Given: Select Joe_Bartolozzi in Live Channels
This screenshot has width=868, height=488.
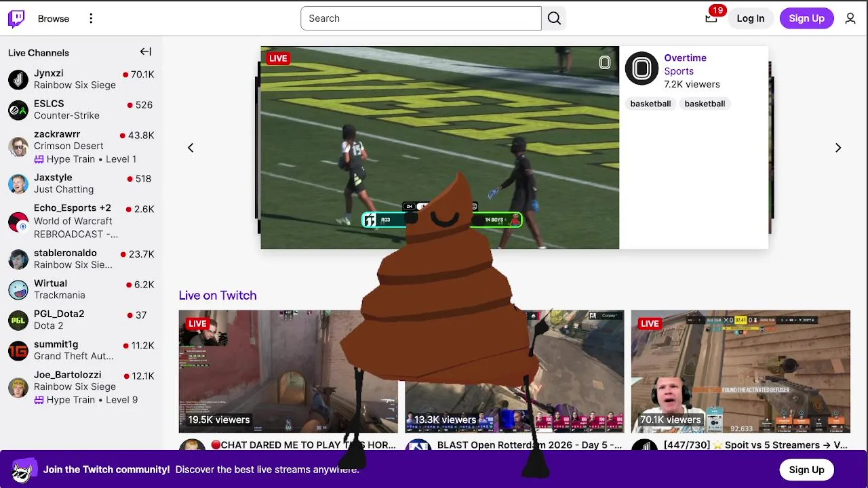Looking at the screenshot, I should [x=81, y=387].
